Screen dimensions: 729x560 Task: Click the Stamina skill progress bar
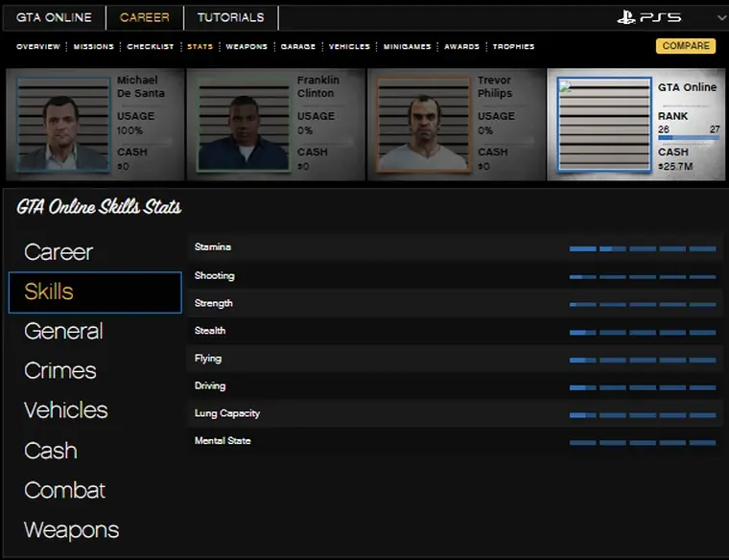(642, 248)
